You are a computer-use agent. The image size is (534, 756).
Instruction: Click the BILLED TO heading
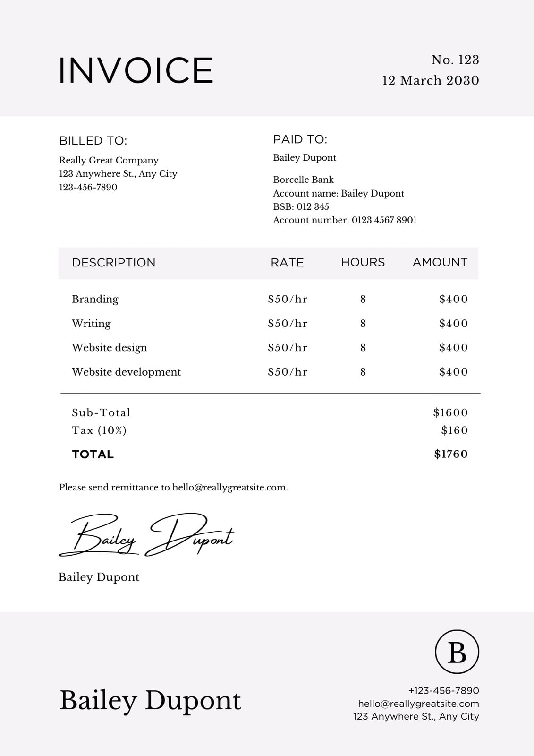point(93,141)
